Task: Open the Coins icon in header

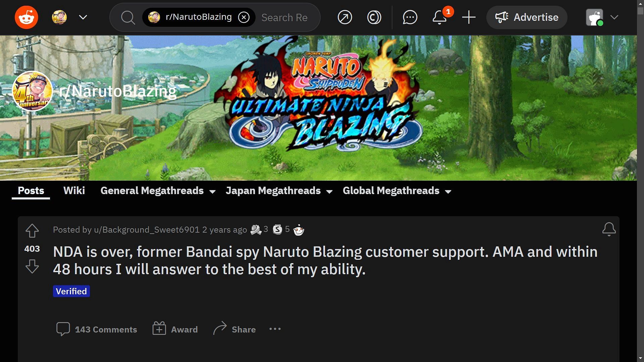Action: point(374,17)
